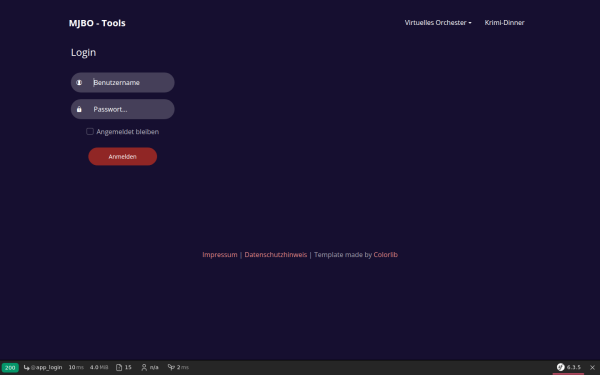
Task: Focus the Benutzername input field
Action: click(x=122, y=83)
